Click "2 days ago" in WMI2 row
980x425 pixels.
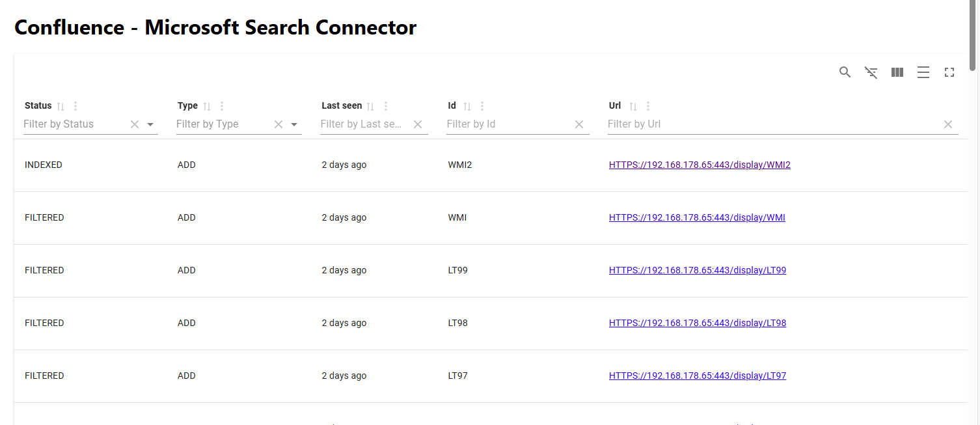tap(344, 165)
